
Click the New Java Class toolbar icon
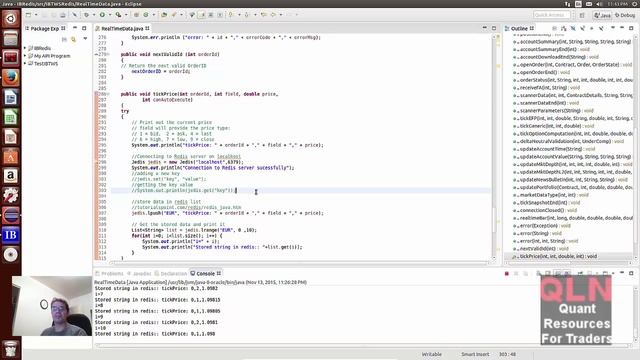click(x=146, y=15)
